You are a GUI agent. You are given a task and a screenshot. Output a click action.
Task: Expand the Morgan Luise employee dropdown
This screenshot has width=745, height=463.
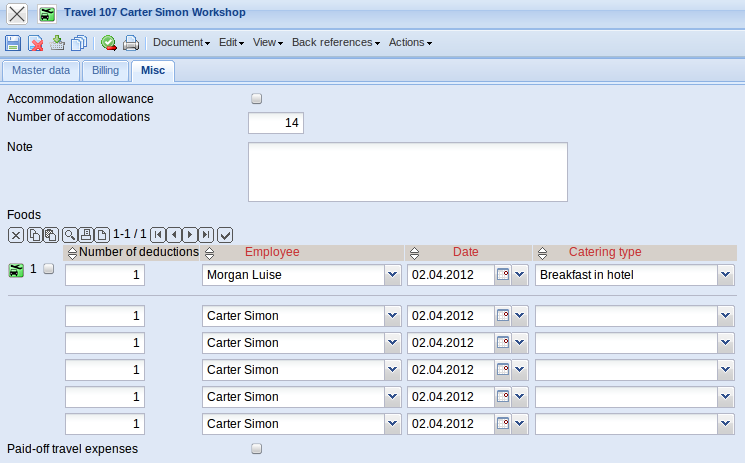pyautogui.click(x=392, y=275)
